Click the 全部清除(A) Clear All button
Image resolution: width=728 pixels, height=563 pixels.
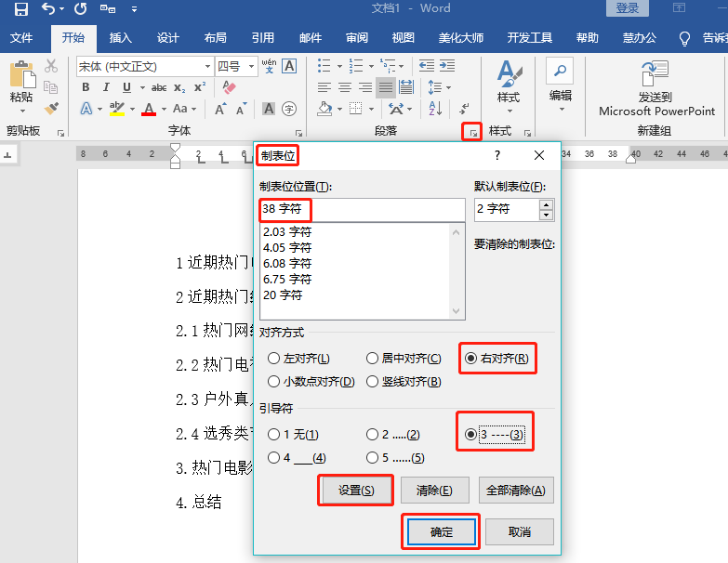pos(516,491)
